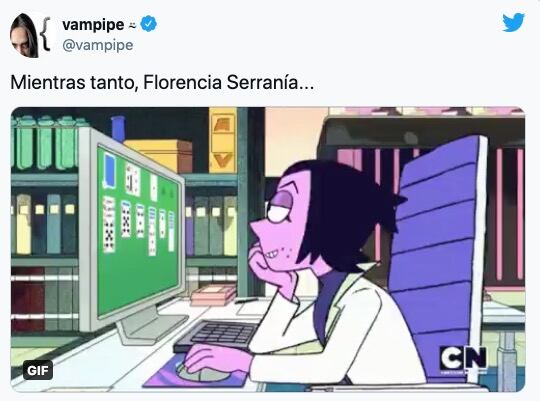Click the curly brace symbol beside avatar
The image size is (540, 401).
point(45,34)
